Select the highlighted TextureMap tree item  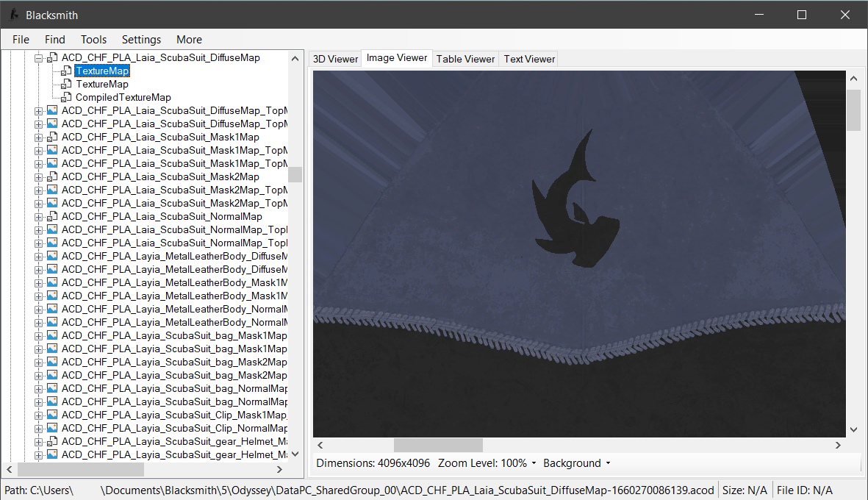click(102, 71)
